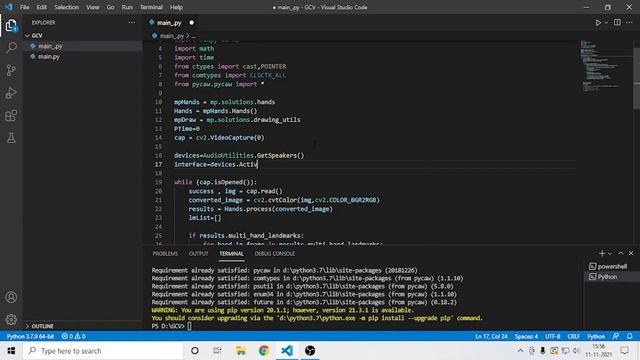Select the Python terminal instance

pos(607,277)
